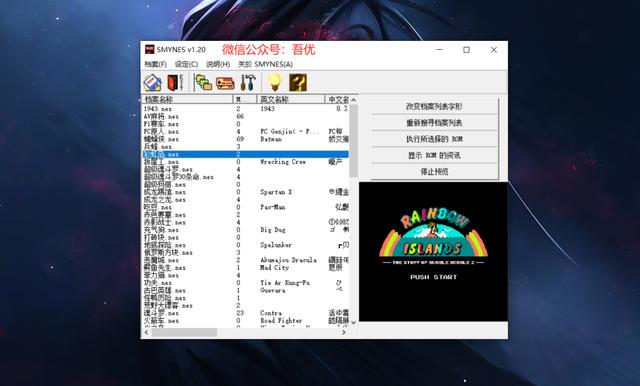This screenshot has width=640, height=386.
Task: Click the red exit door icon
Action: (x=175, y=83)
